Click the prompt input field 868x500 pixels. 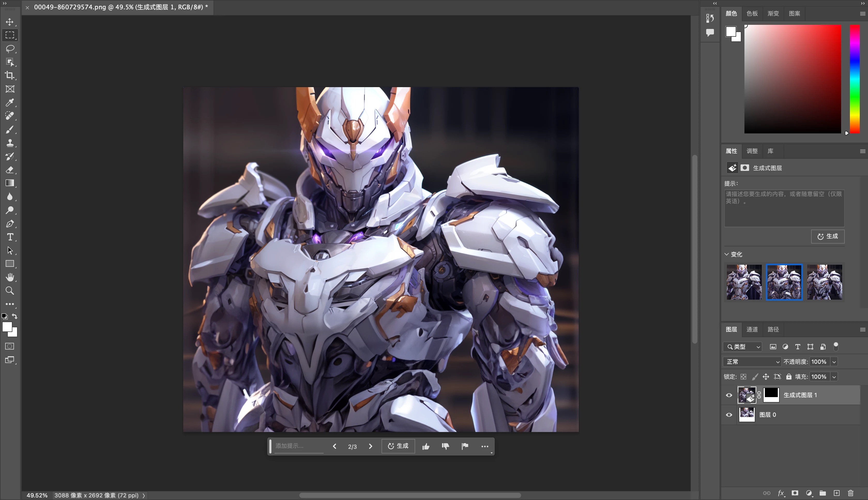(298, 446)
